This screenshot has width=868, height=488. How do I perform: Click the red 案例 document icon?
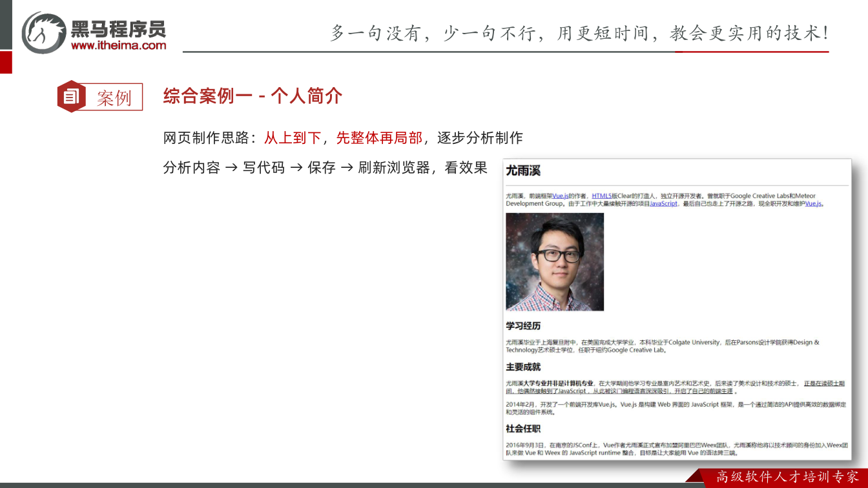click(x=70, y=97)
